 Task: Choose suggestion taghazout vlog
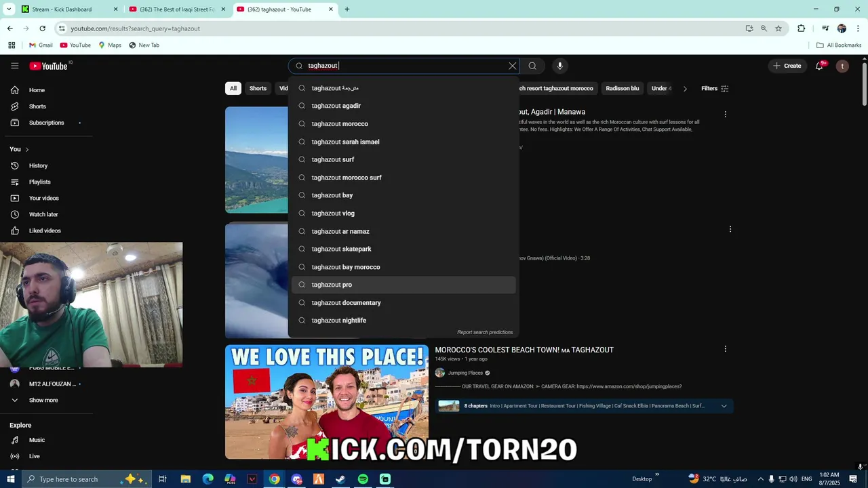tap(403, 213)
